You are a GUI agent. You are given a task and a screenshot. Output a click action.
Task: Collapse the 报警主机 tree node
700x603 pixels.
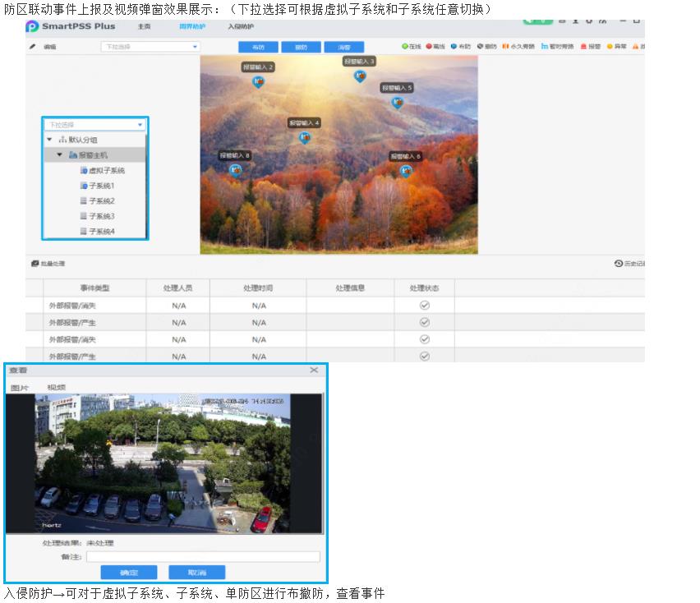pos(60,154)
